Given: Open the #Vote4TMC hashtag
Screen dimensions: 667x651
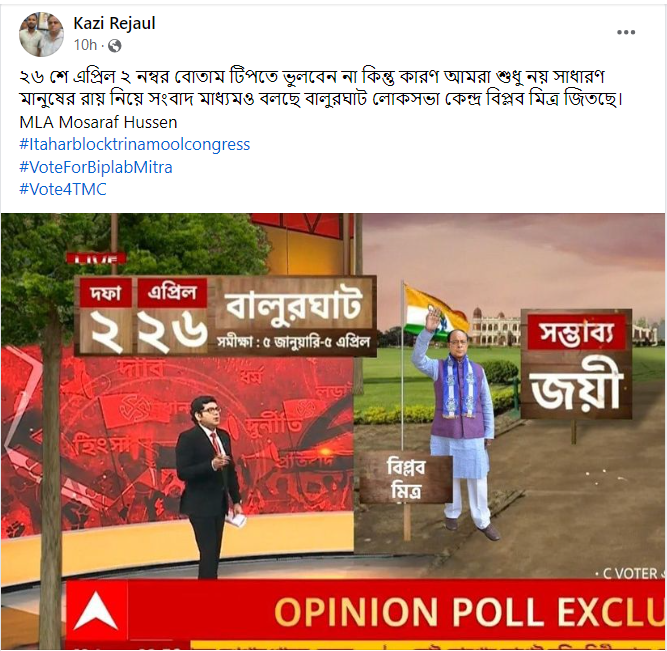Looking at the screenshot, I should click(63, 189).
